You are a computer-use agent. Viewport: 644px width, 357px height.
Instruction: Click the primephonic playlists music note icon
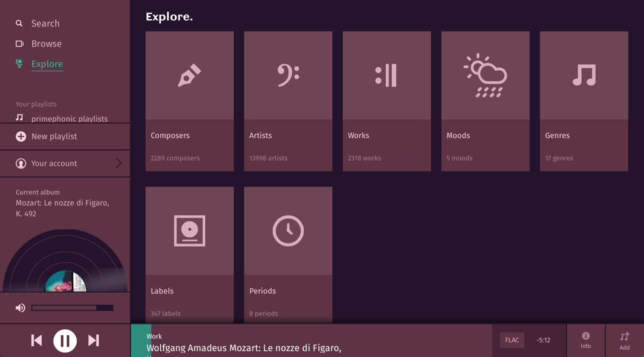19,118
